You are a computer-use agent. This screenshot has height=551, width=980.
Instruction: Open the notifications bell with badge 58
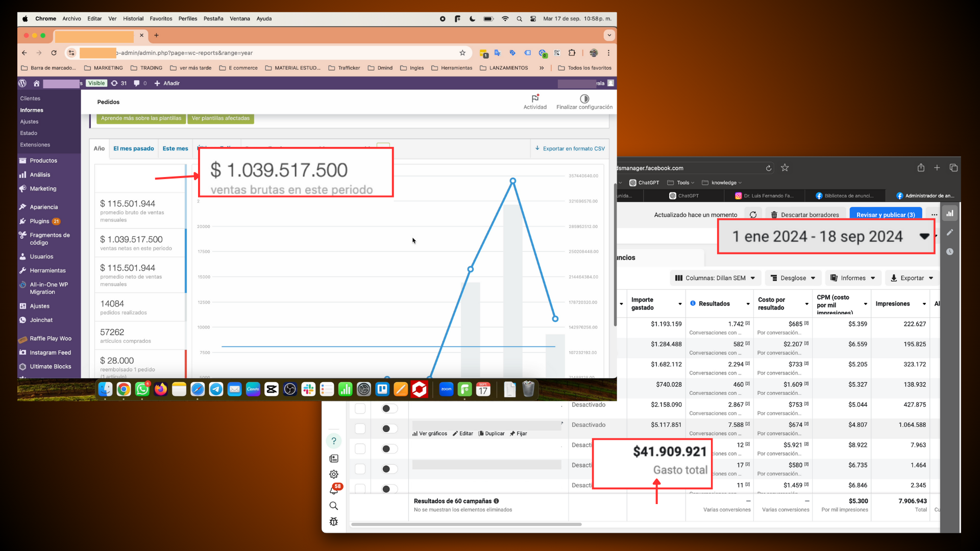[334, 490]
